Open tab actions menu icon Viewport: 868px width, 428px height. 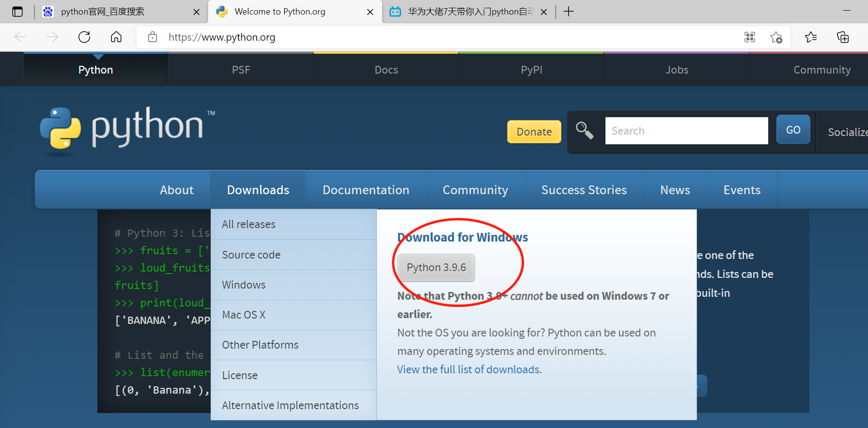coord(17,12)
